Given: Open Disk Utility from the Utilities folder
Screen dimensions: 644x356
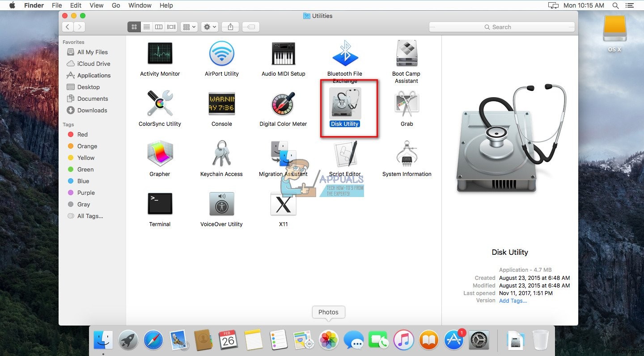Looking at the screenshot, I should (x=344, y=103).
